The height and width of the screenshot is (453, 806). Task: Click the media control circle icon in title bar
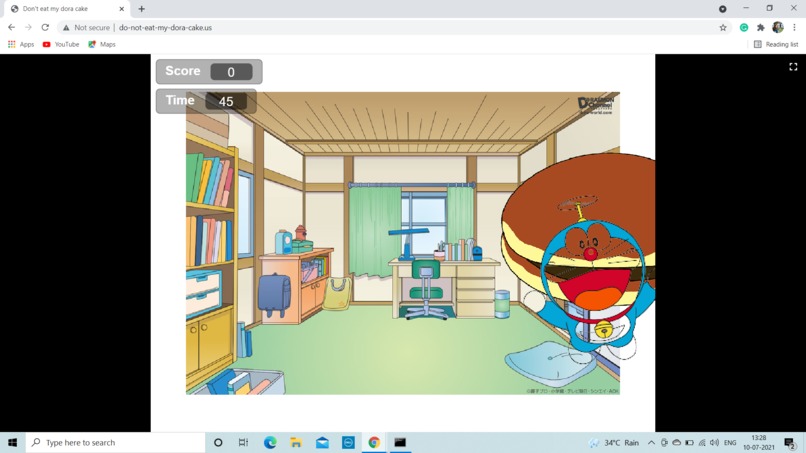coord(723,9)
